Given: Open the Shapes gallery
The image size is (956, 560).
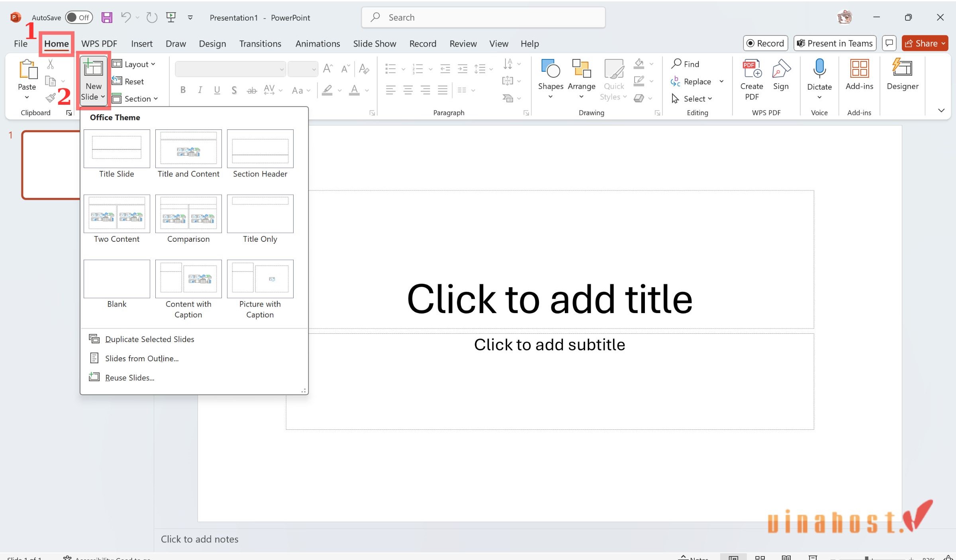Looking at the screenshot, I should pyautogui.click(x=550, y=79).
